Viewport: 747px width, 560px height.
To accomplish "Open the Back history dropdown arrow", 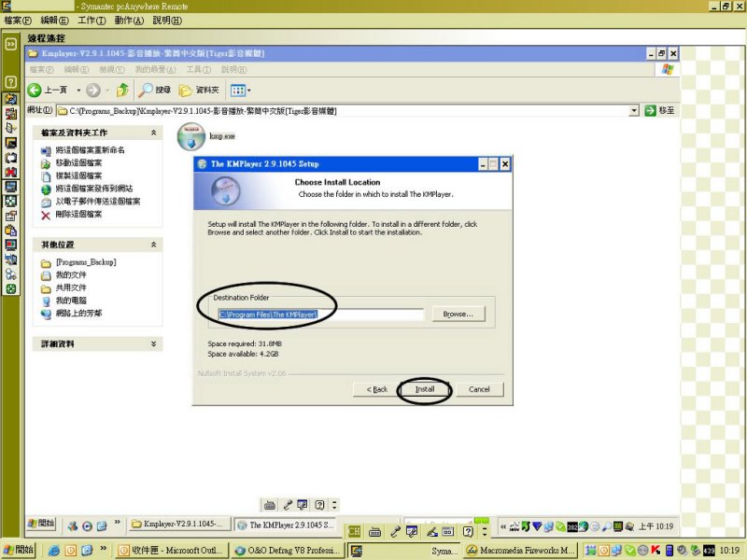I will tap(78, 90).
